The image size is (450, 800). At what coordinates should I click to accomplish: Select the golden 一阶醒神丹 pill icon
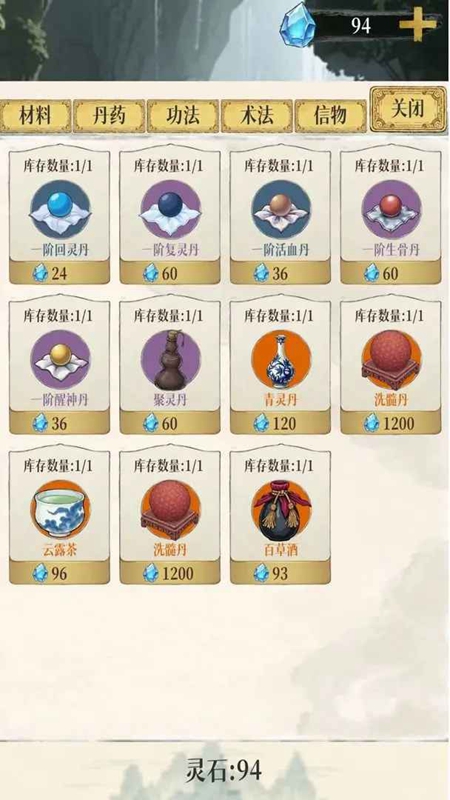[x=60, y=360]
